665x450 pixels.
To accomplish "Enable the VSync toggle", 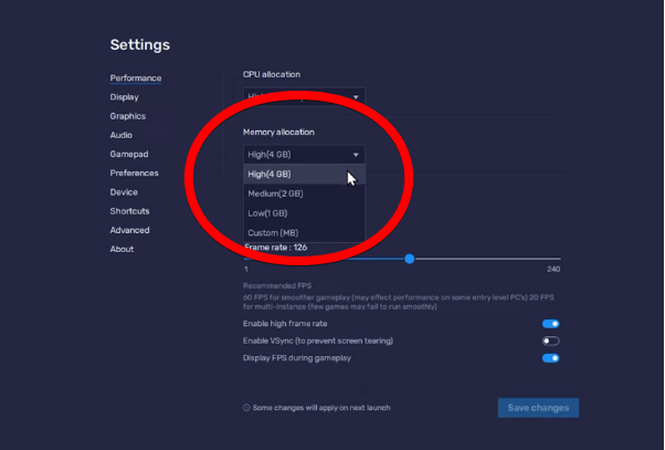I will (x=550, y=341).
